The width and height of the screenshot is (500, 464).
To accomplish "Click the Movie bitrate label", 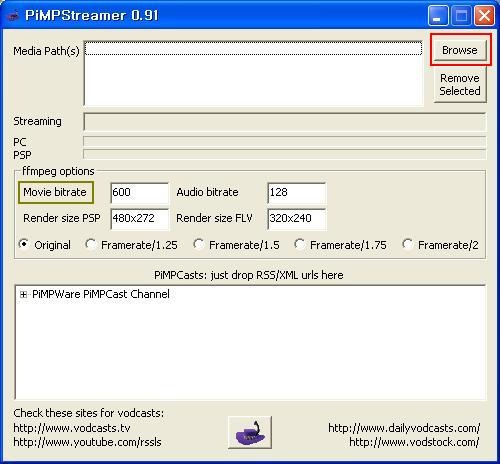I will pos(55,192).
